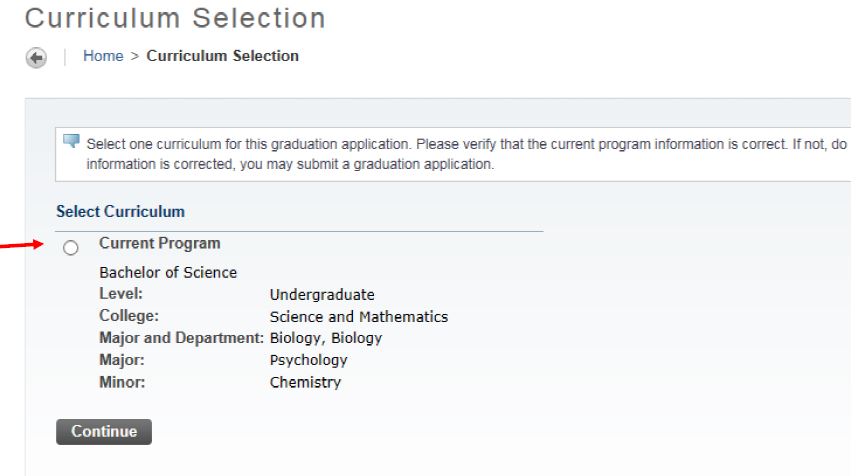Click the Level field label
Screen dimensions: 865x476
click(x=122, y=294)
